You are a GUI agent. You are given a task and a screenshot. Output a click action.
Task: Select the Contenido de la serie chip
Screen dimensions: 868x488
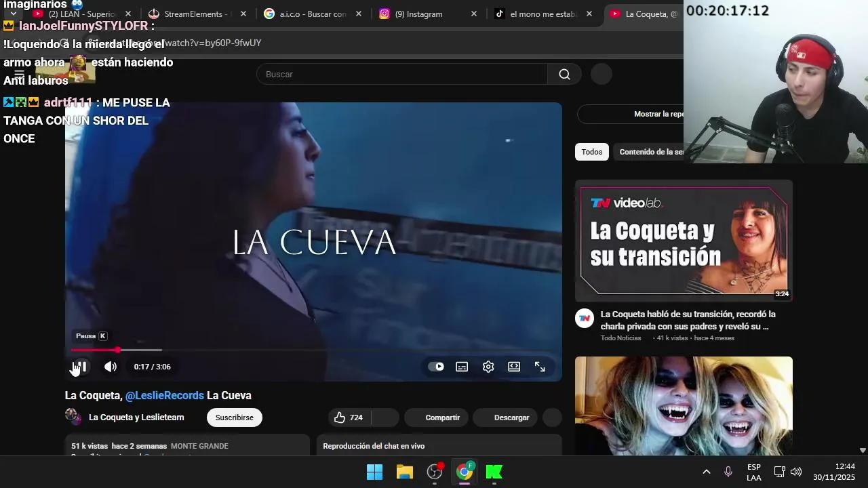651,152
